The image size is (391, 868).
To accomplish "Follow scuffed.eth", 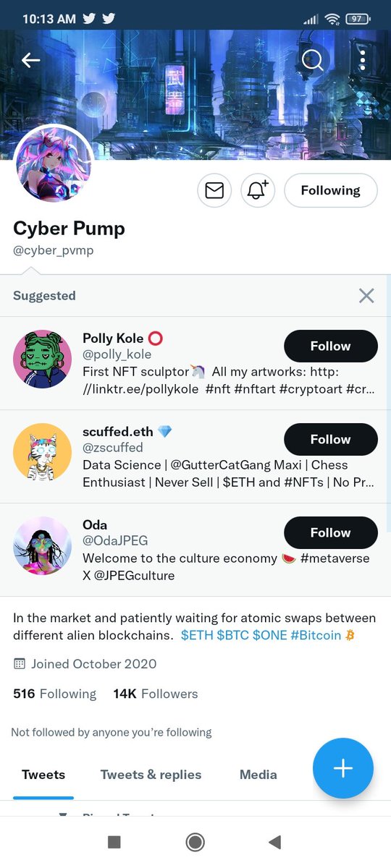I will [331, 439].
